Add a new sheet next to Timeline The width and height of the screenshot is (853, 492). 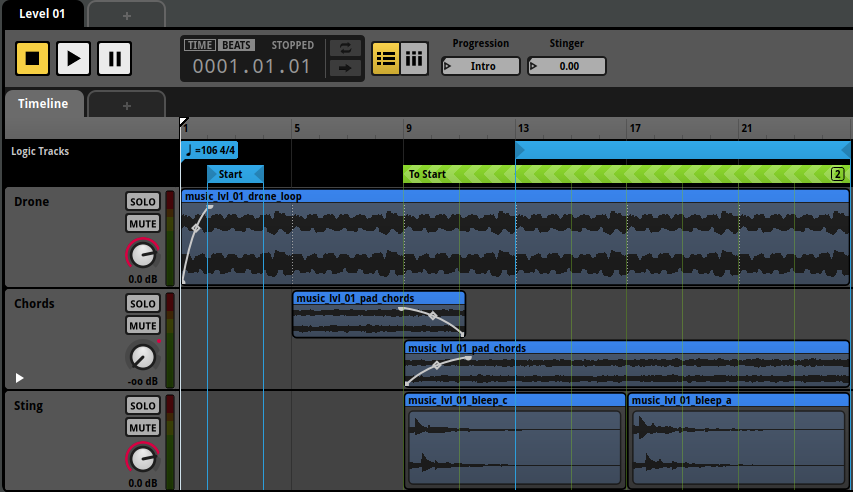click(126, 105)
